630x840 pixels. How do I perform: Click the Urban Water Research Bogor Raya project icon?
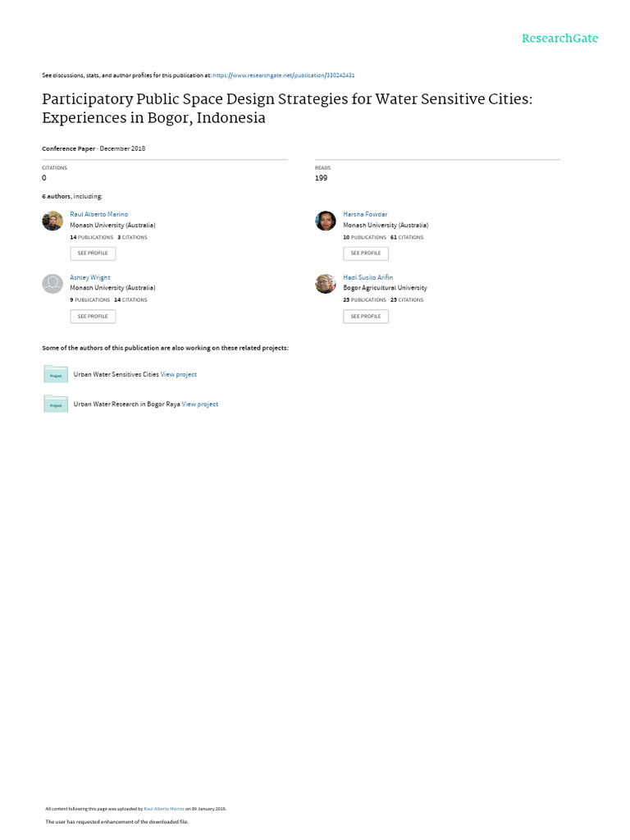tap(56, 404)
